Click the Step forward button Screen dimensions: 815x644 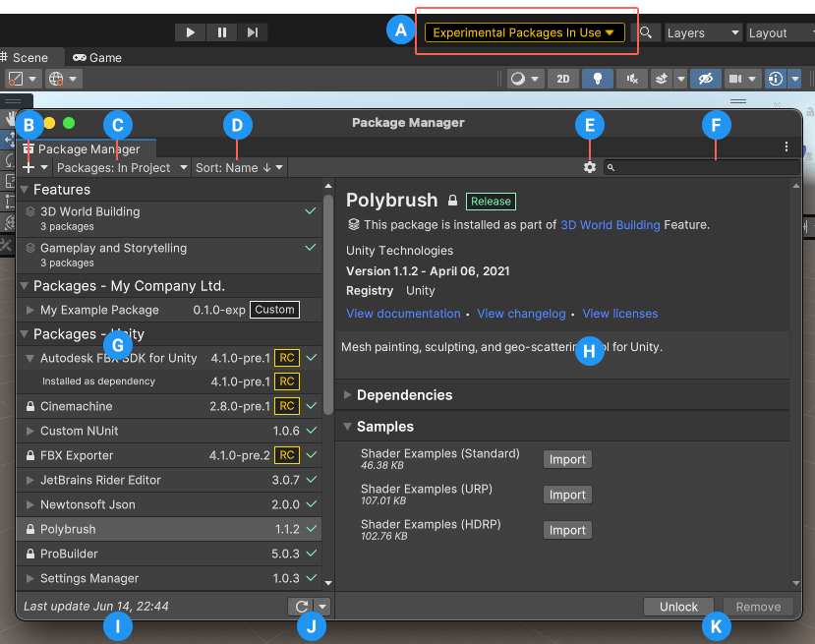tap(253, 32)
